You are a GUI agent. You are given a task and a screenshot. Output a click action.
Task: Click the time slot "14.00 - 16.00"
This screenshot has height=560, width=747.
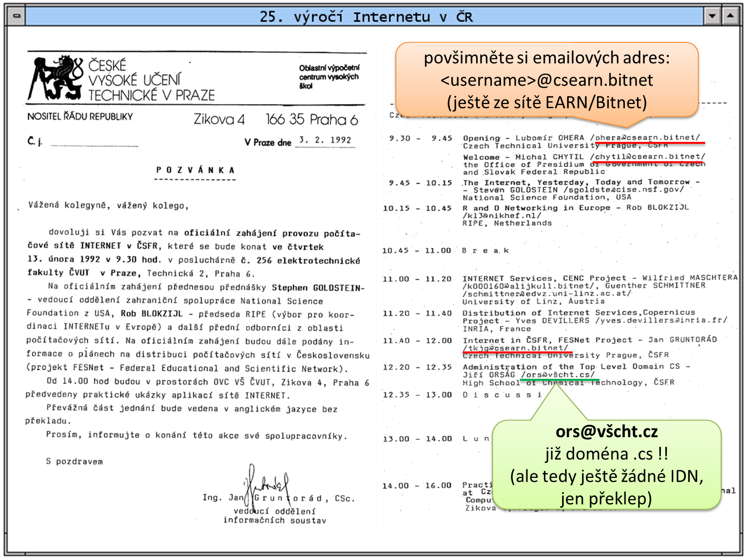tap(417, 485)
